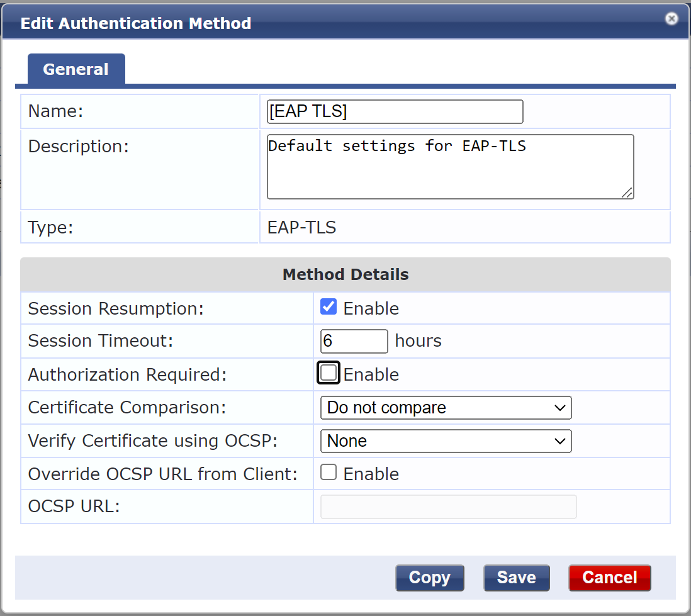Click the Save button
691x616 pixels.
517,578
